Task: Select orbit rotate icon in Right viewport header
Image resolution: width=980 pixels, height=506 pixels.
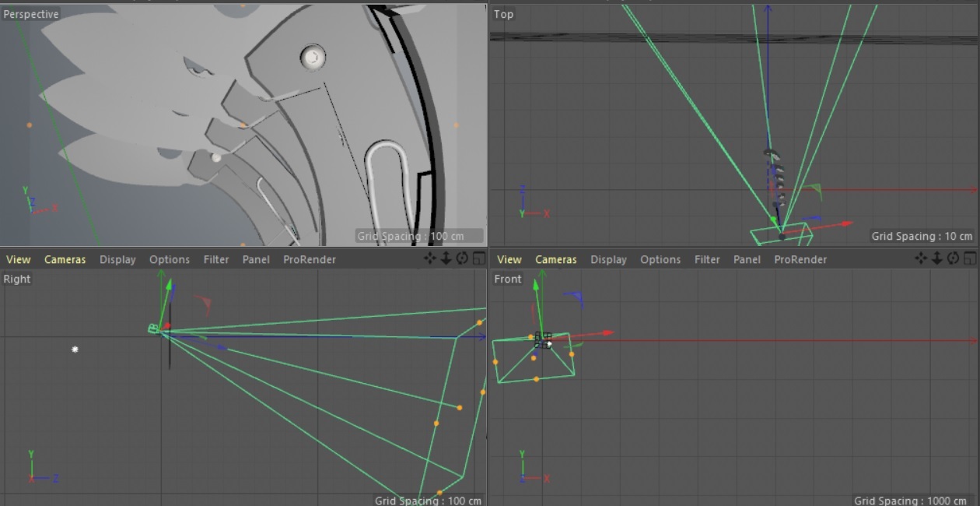Action: point(463,259)
